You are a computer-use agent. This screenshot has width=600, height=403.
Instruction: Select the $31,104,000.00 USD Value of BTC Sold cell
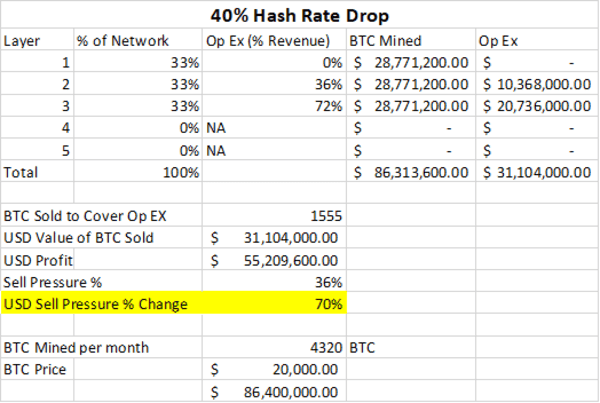[x=274, y=238]
